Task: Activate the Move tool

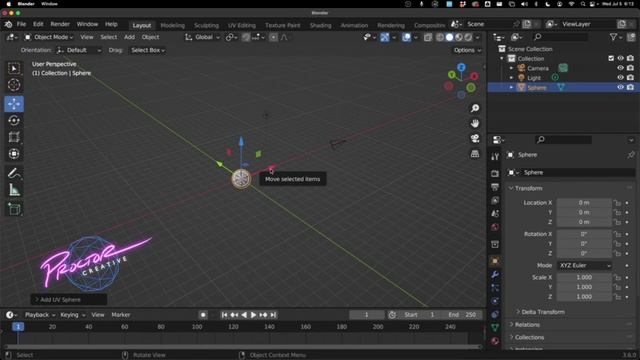Action: pos(14,104)
